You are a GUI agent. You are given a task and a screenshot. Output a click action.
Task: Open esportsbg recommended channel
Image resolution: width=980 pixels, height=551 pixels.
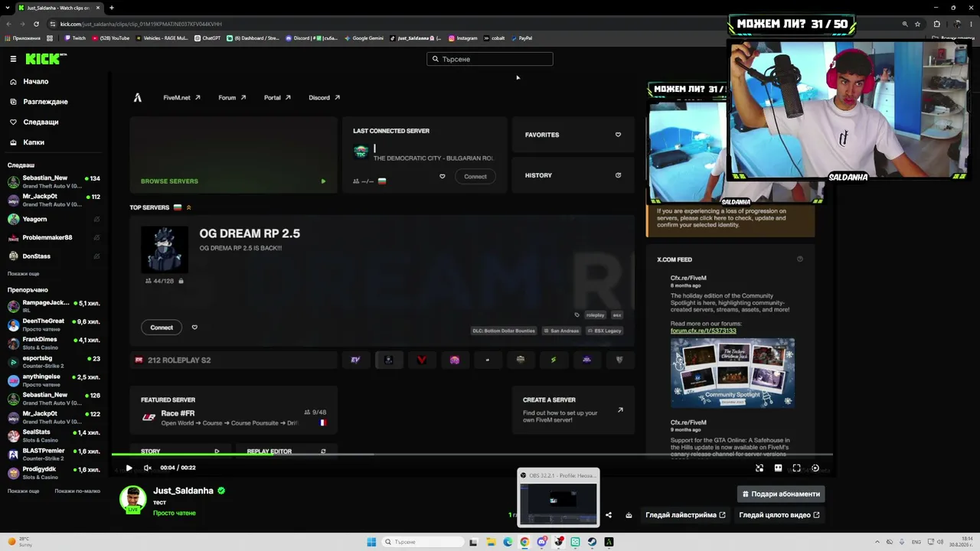pyautogui.click(x=55, y=361)
